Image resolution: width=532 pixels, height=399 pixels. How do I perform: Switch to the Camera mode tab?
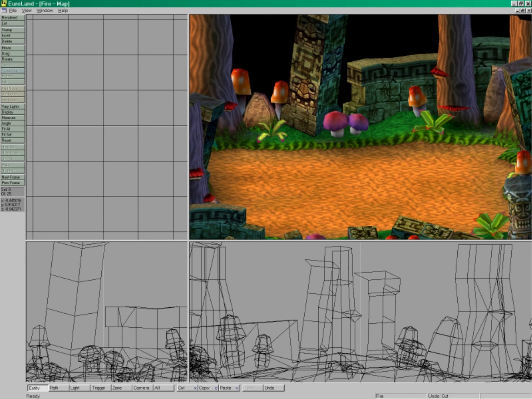pyautogui.click(x=142, y=388)
